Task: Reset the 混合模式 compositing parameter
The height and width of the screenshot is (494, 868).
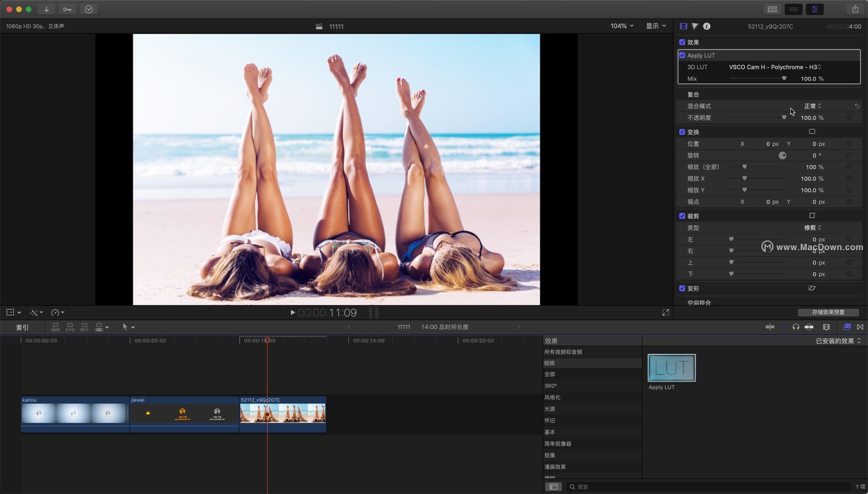Action: 857,106
